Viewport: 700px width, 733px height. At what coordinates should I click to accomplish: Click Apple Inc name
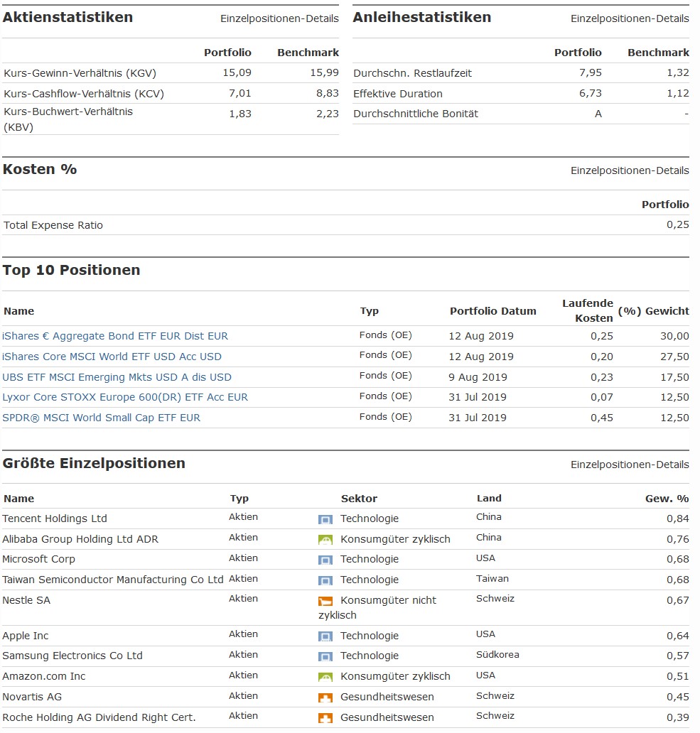click(26, 636)
